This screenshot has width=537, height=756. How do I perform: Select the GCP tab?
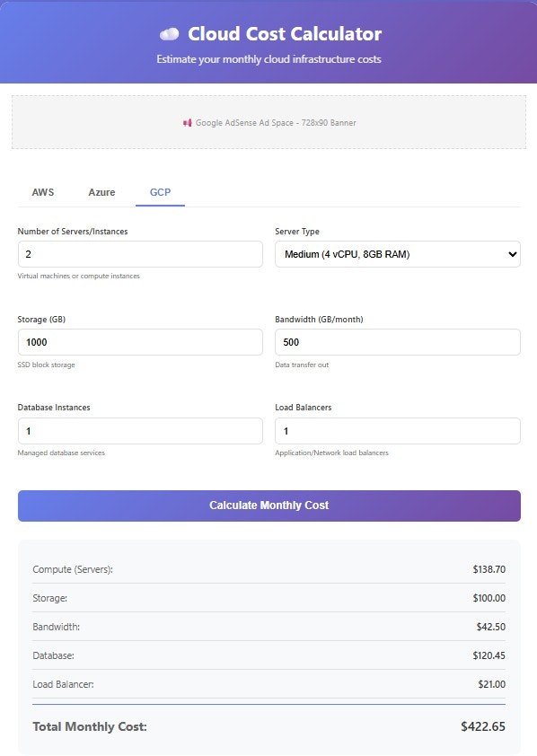click(160, 192)
